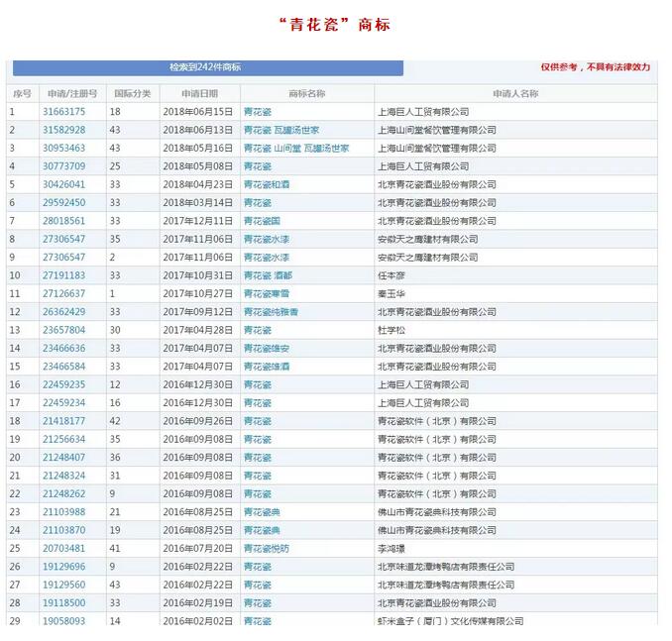Open application number 19129696 link

63,567
